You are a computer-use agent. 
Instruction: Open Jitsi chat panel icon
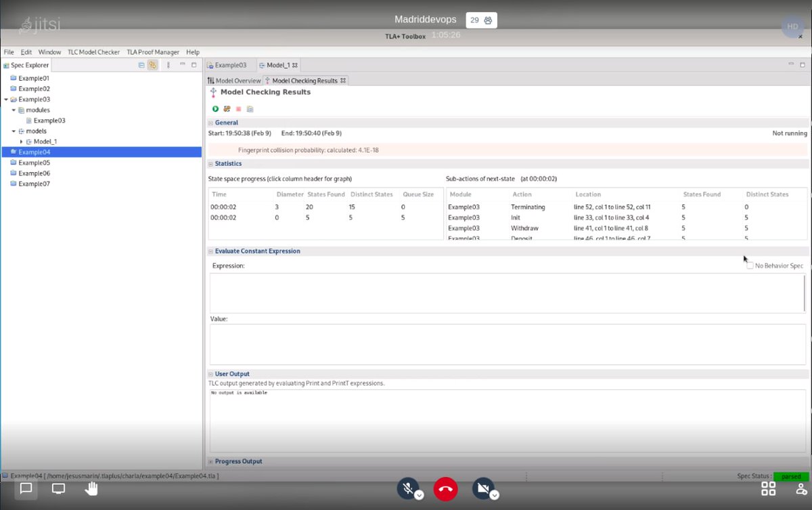26,488
